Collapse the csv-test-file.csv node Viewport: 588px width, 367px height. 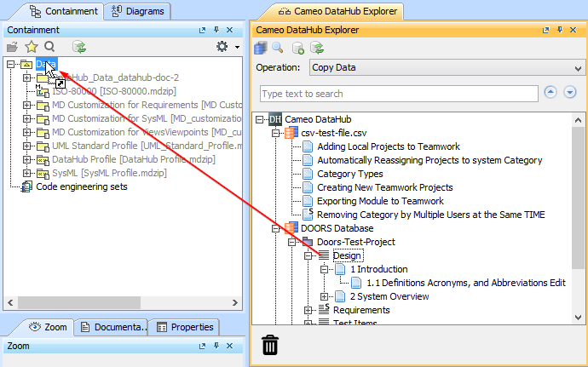click(x=275, y=133)
